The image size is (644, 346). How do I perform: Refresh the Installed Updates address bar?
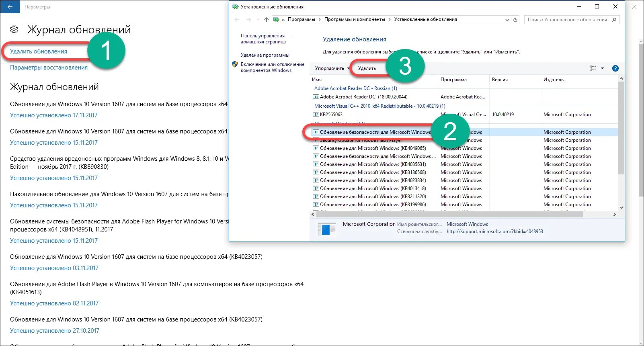pyautogui.click(x=515, y=19)
